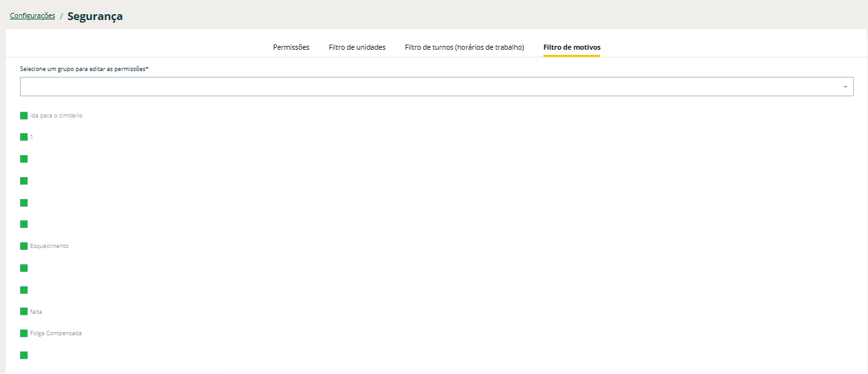Uncheck the Folga Compensada checkbox
The image size is (868, 374).
[x=24, y=333]
